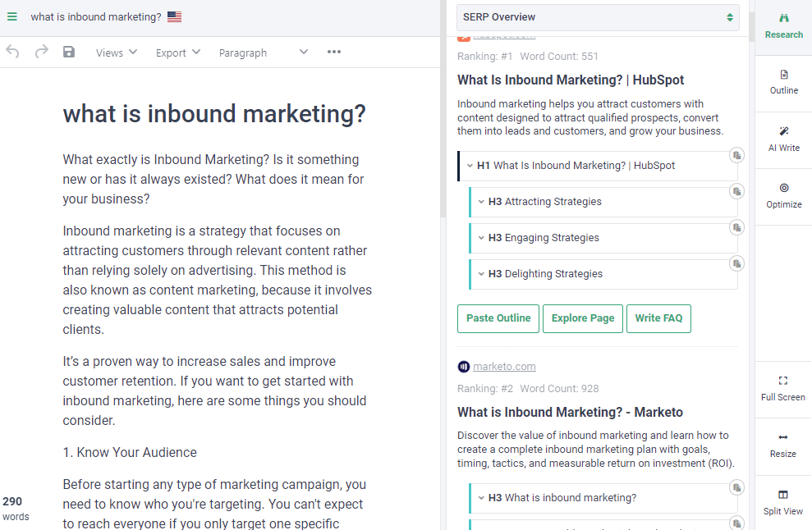Collapse the H3 Engaging Strategies item
Screen dimensions: 812x530
coord(481,238)
